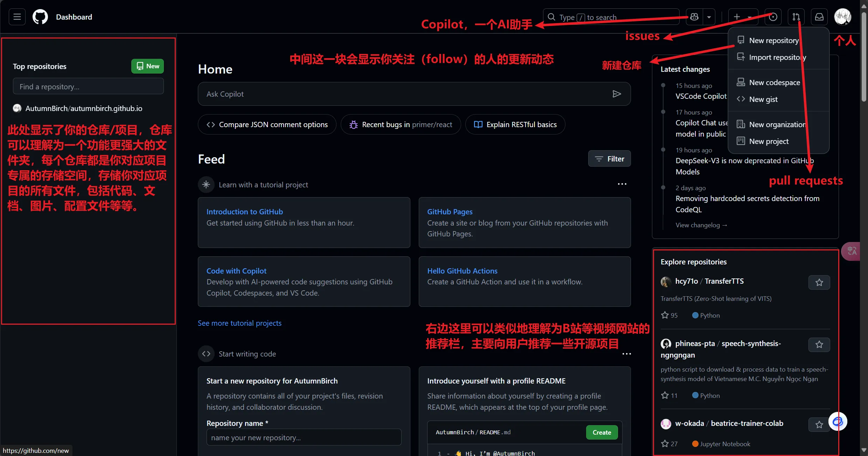The image size is (868, 456).
Task: Click green New repository button
Action: pyautogui.click(x=147, y=66)
